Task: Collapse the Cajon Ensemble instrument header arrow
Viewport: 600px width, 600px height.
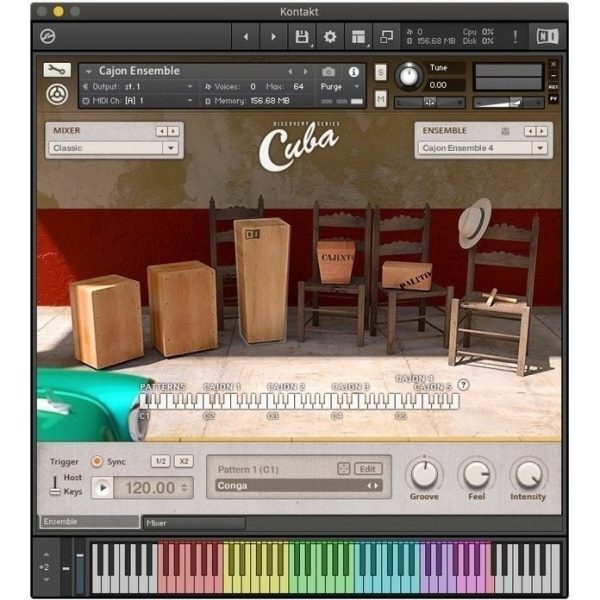Action: coord(88,72)
